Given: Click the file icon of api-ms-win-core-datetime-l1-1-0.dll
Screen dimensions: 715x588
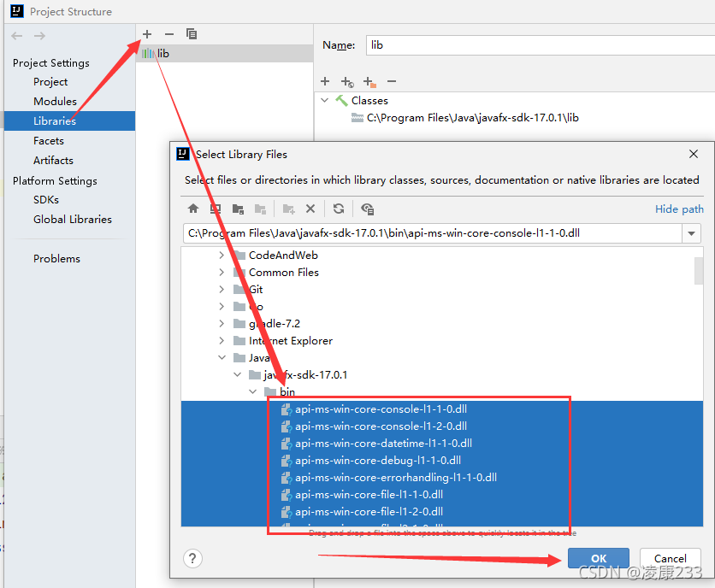Looking at the screenshot, I should click(x=287, y=444).
